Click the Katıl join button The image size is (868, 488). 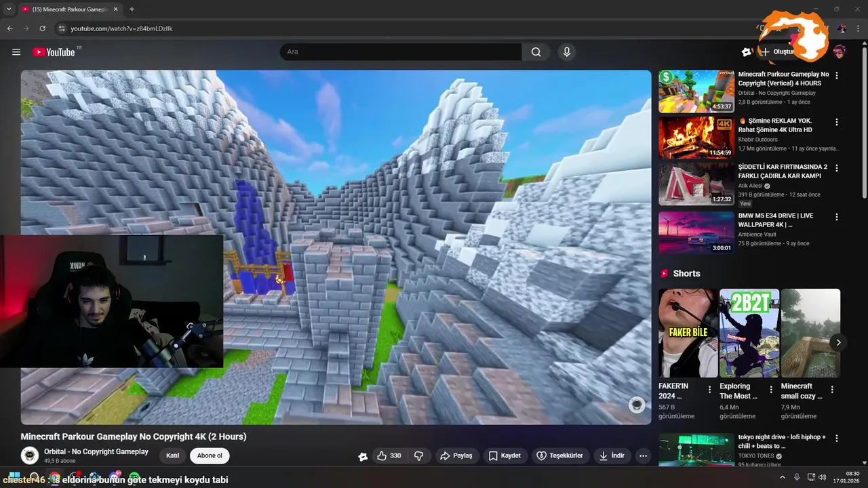(173, 456)
